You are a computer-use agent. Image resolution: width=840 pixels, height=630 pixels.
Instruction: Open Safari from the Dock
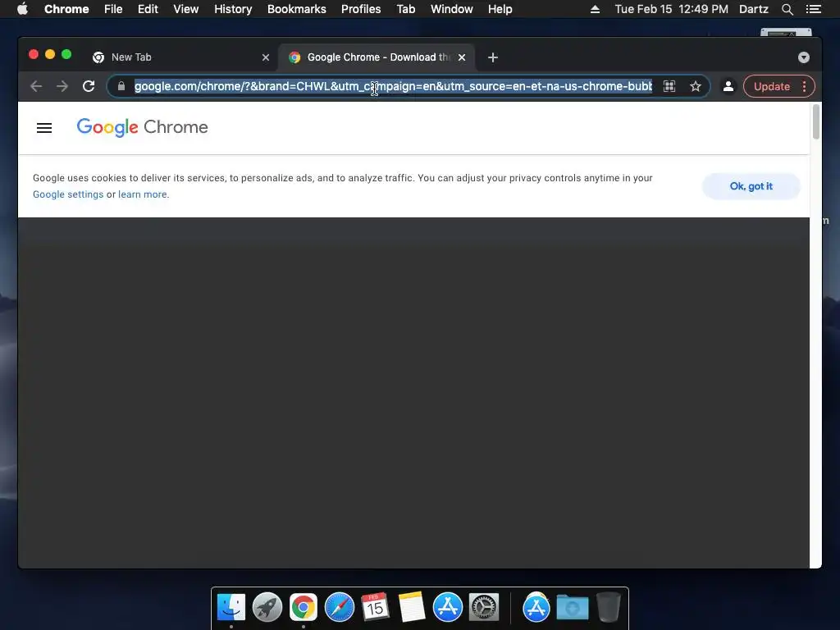click(x=340, y=607)
